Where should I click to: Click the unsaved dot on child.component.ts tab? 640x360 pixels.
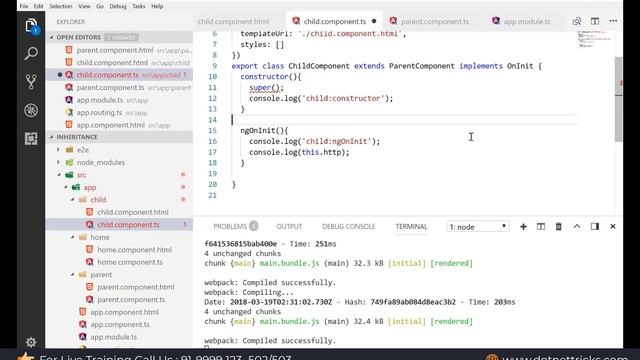coord(374,21)
